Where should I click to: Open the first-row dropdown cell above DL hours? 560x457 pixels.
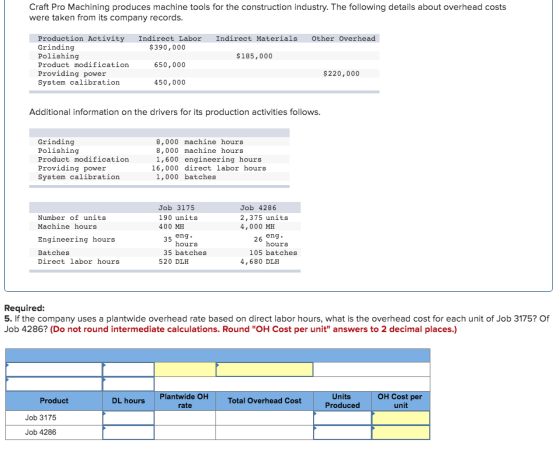pyautogui.click(x=128, y=370)
